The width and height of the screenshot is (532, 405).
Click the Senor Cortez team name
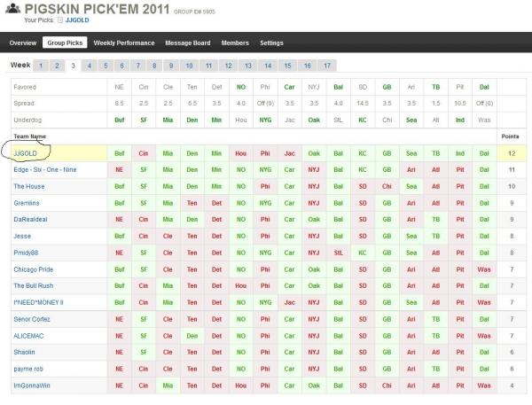tap(32, 318)
